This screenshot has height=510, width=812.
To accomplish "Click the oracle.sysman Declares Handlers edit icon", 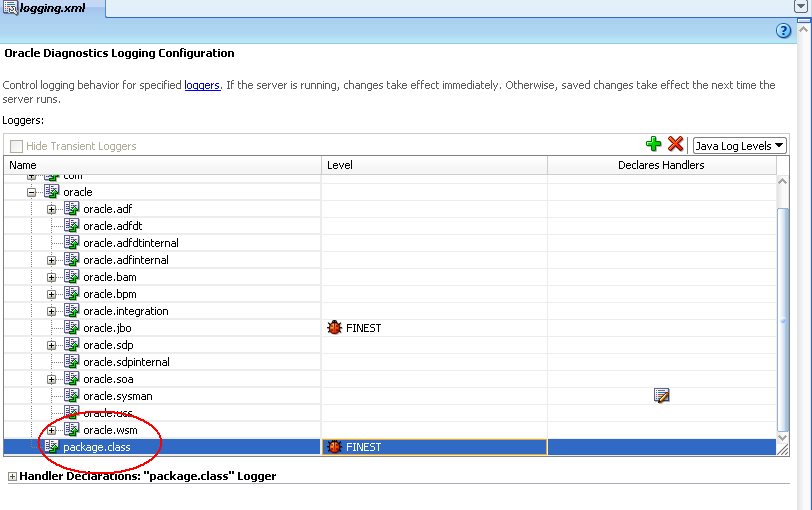I will pos(661,396).
